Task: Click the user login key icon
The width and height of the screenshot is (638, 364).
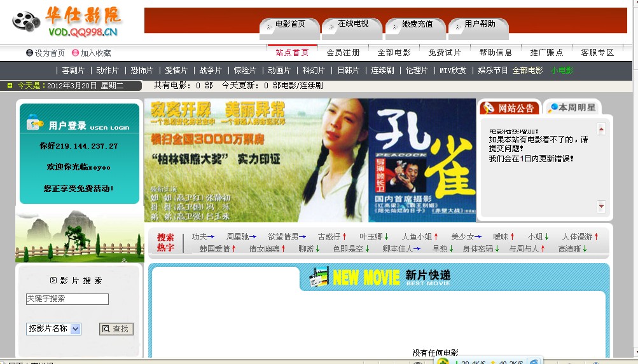Action: tap(35, 123)
